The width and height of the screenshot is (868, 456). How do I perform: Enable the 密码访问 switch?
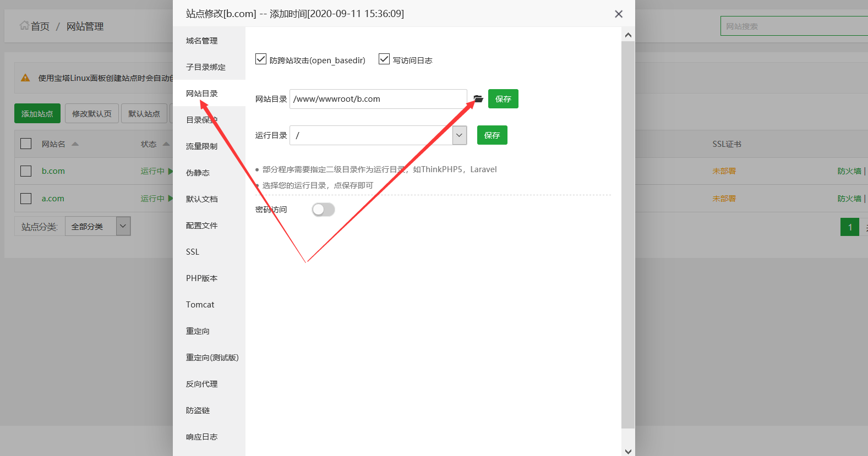[x=323, y=210]
